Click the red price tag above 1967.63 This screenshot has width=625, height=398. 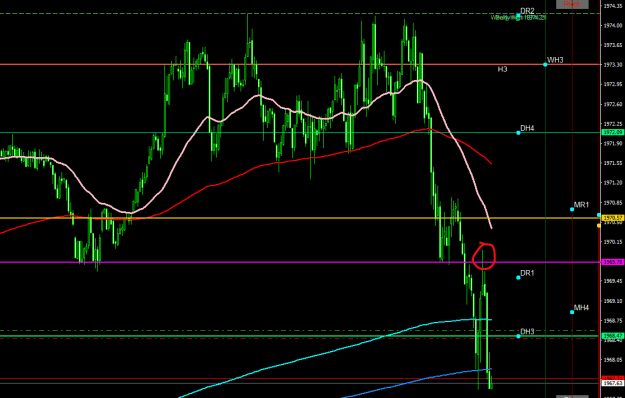click(613, 378)
